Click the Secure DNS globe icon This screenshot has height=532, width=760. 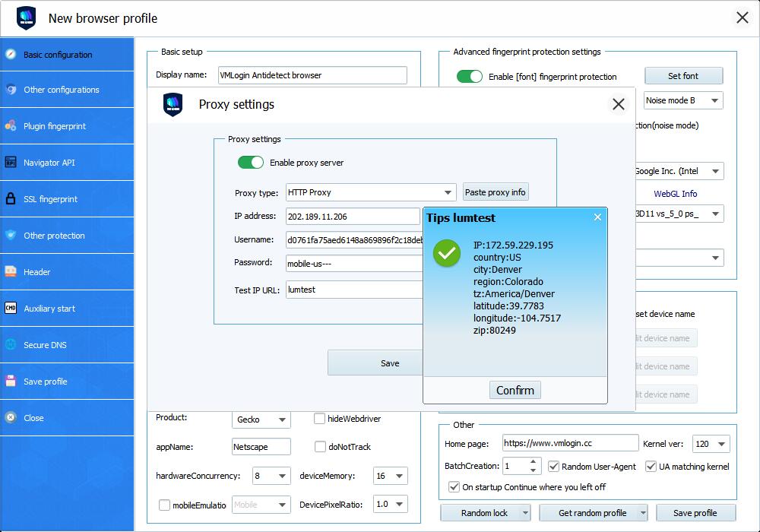point(11,344)
